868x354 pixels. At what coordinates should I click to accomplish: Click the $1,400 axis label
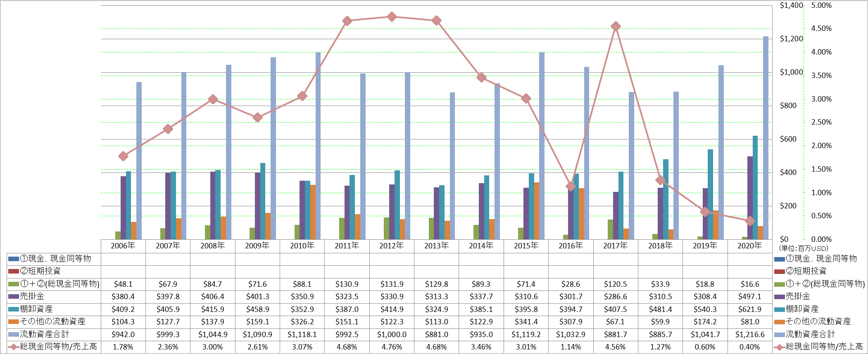click(x=791, y=5)
